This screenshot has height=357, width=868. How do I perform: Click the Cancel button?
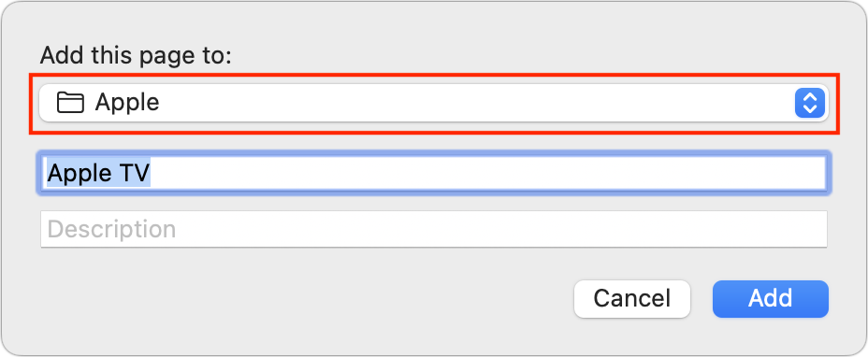click(x=632, y=299)
